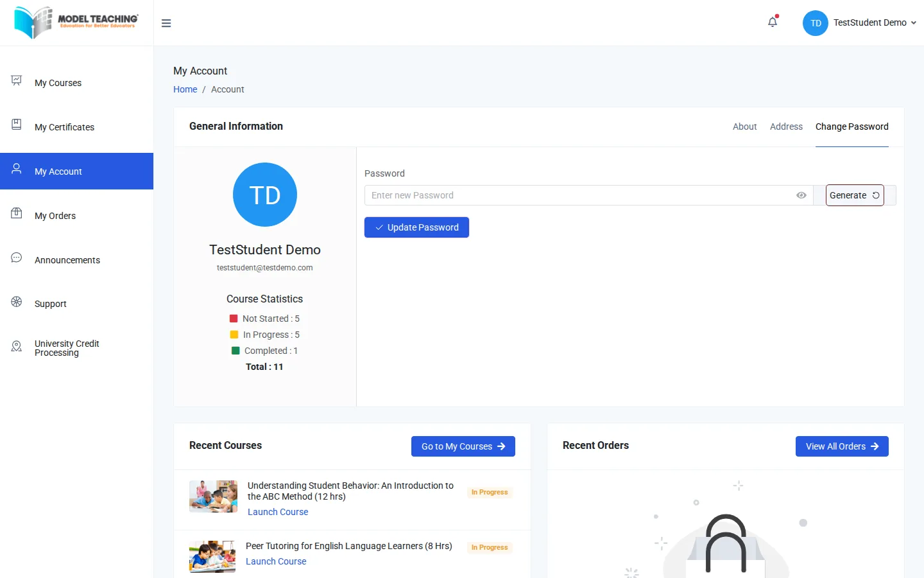Screen dimensions: 924x578
Task: Click the General Information heading
Action: click(236, 127)
